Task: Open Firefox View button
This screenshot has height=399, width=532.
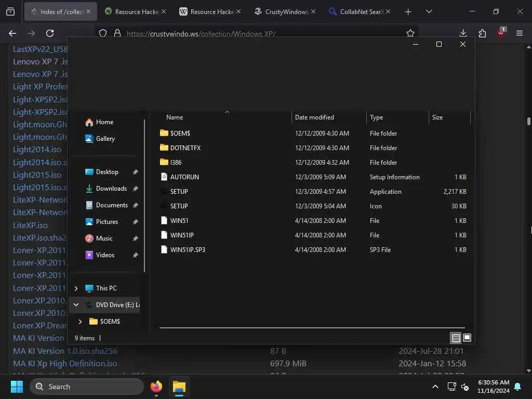Action: 10,11
